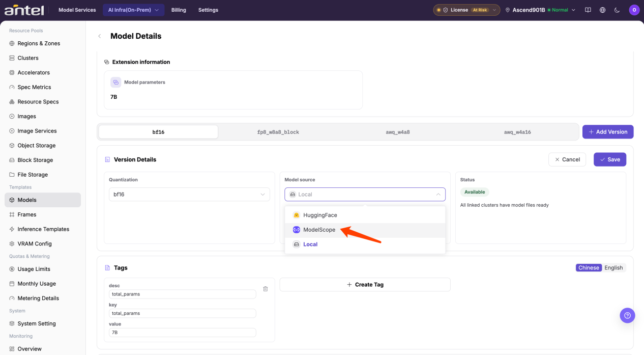Click the Block Storage icon
Viewport: 644px width, 355px height.
[x=12, y=160]
